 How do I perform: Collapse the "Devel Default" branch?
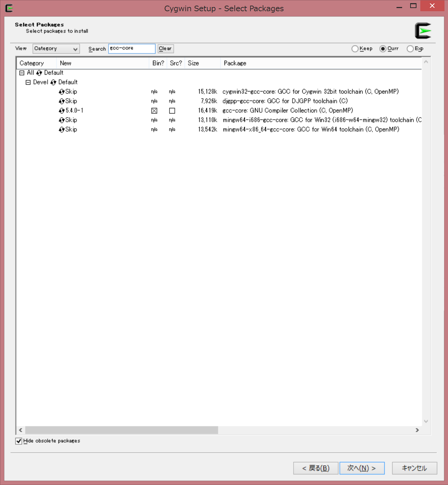[x=28, y=82]
